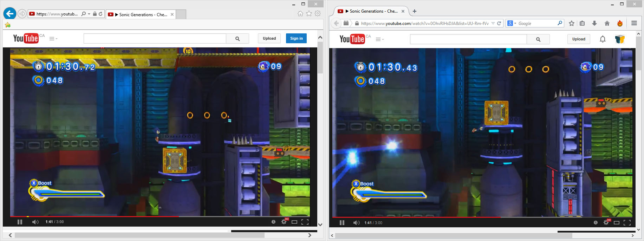Toggle theater mode in the Internet Explorer player
The width and height of the screenshot is (644, 241).
coord(294,222)
